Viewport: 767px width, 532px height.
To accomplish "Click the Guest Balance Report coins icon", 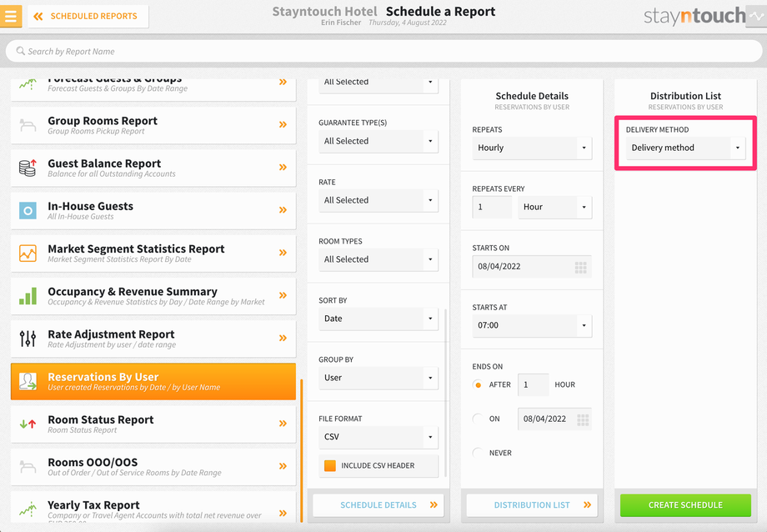I will click(x=28, y=168).
